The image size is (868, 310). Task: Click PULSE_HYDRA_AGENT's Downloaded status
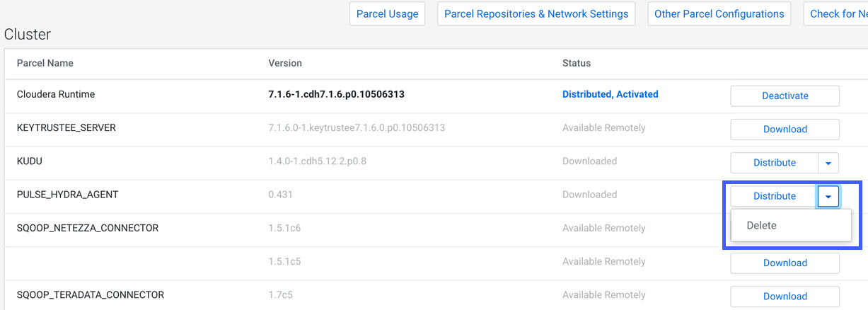coord(590,194)
